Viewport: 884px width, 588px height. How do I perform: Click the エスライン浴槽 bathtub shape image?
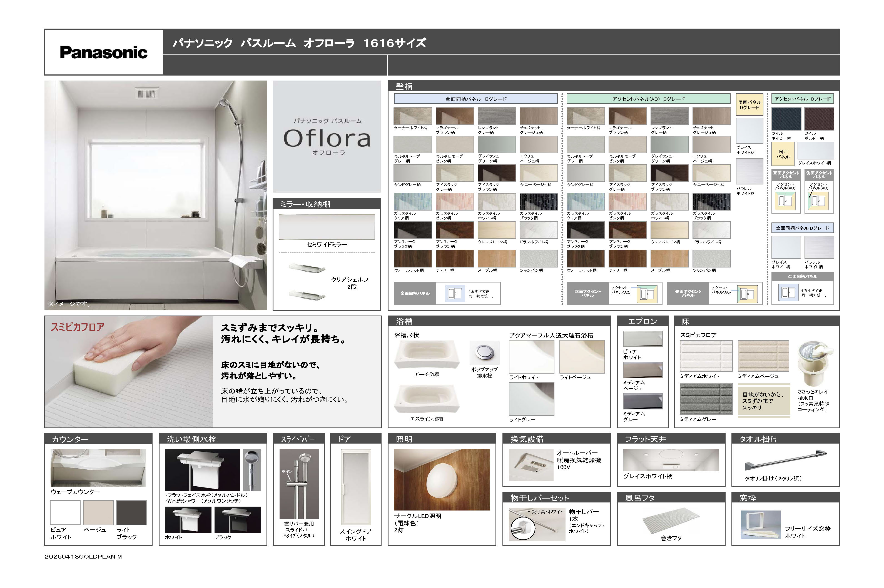point(427,399)
